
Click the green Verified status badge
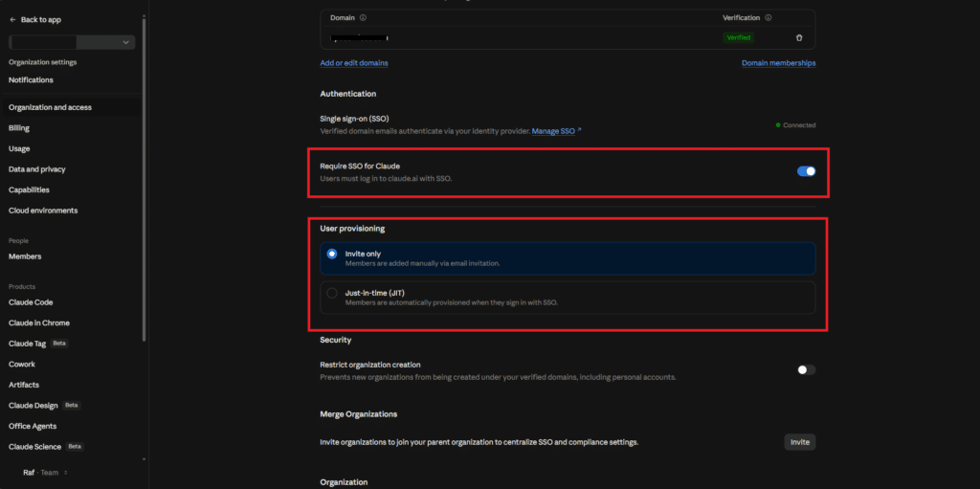(x=738, y=37)
